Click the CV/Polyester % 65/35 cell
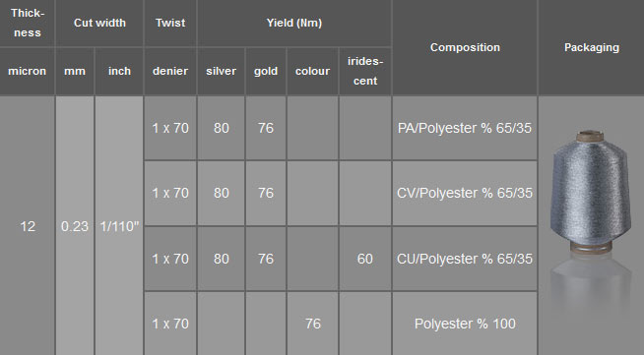 (465, 193)
